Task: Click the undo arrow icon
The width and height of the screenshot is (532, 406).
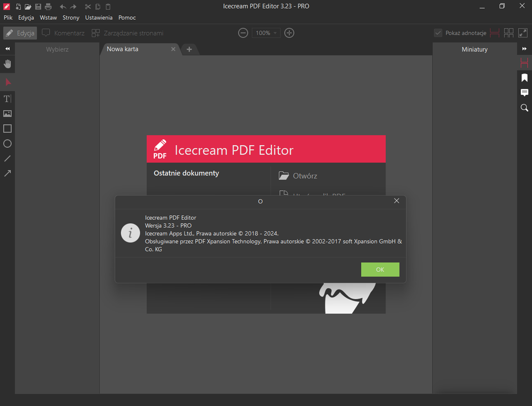Action: click(x=63, y=7)
